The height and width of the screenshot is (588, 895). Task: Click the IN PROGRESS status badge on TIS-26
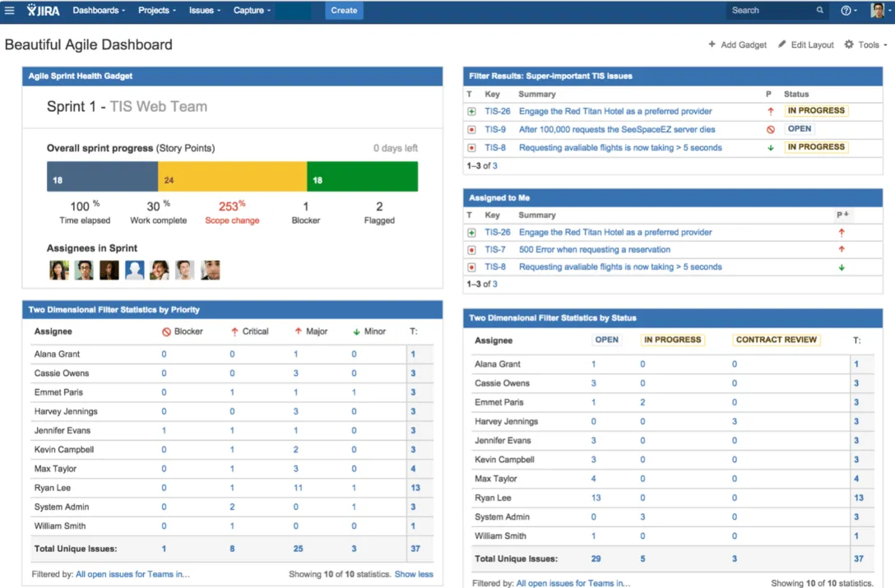pos(816,111)
